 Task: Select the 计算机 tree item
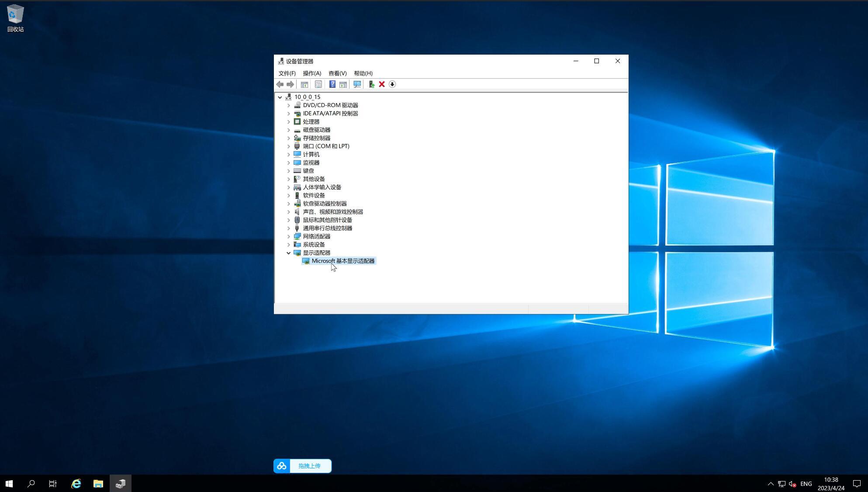311,155
